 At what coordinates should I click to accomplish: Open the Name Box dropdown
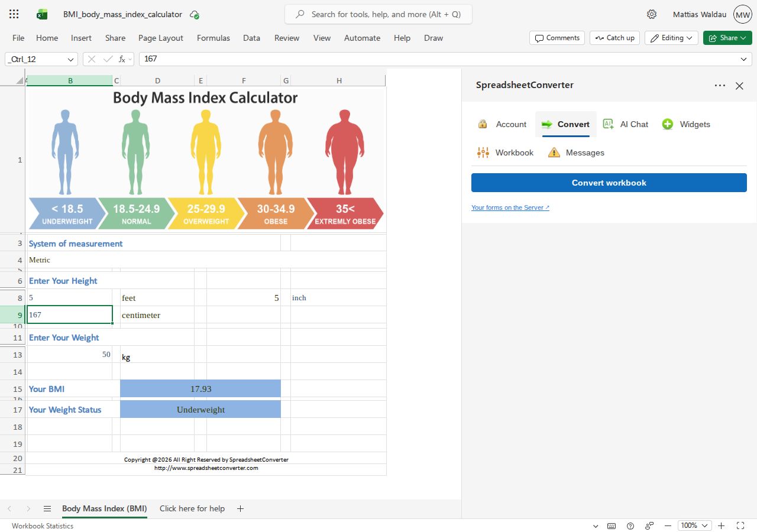pyautogui.click(x=71, y=59)
